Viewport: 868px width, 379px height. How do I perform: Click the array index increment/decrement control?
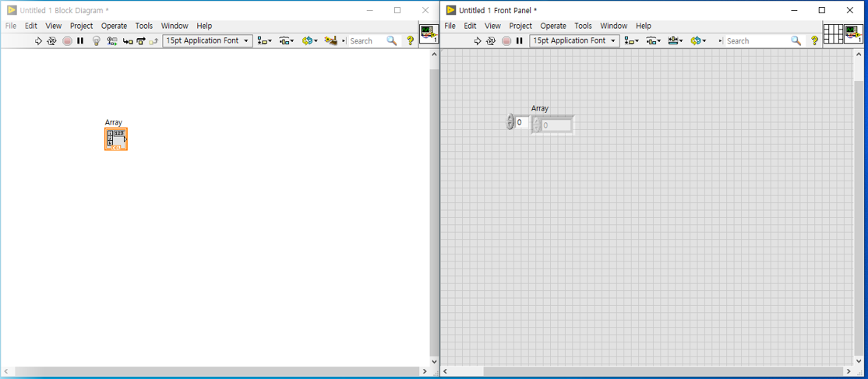coord(510,121)
